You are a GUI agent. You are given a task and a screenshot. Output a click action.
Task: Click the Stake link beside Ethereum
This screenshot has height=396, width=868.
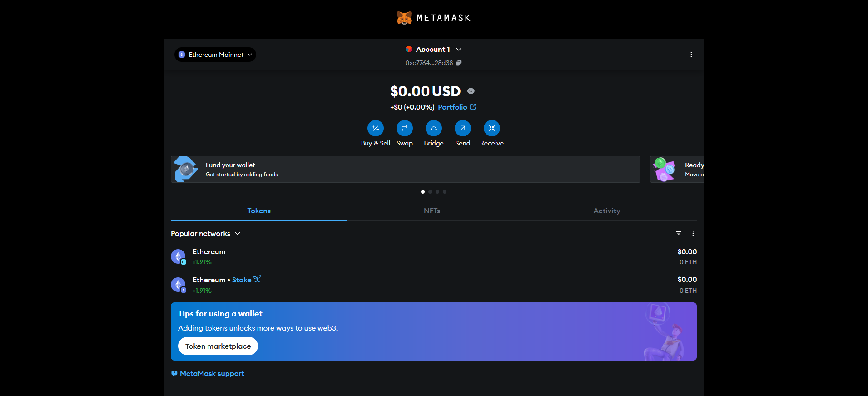pos(246,280)
